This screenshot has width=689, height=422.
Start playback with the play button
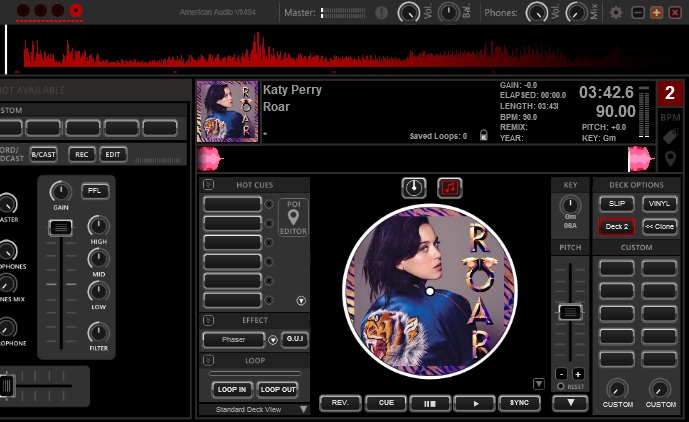475,403
